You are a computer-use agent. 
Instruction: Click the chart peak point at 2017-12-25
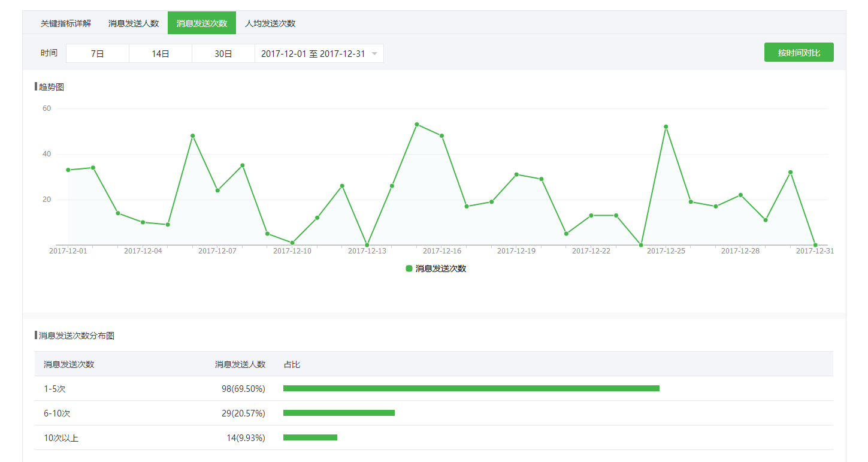(666, 127)
